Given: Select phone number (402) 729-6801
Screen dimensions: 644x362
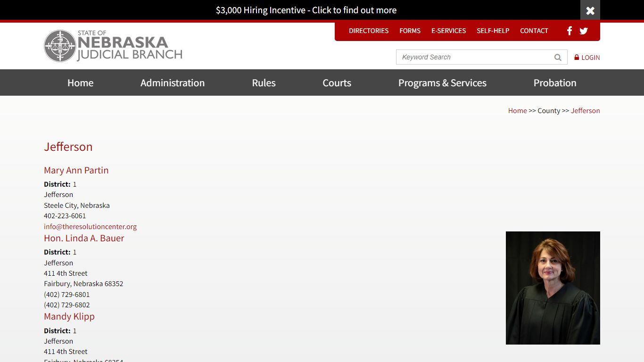Looking at the screenshot, I should (67, 295).
